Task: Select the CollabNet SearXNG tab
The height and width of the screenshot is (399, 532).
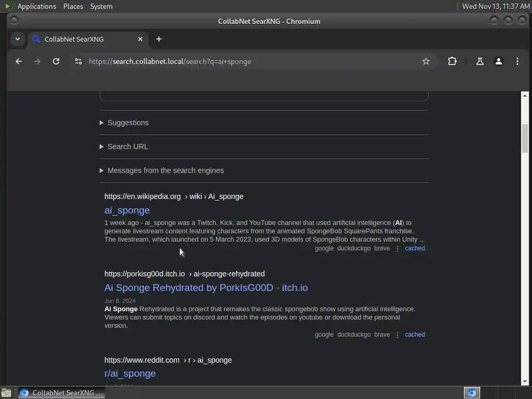Action: [x=87, y=39]
